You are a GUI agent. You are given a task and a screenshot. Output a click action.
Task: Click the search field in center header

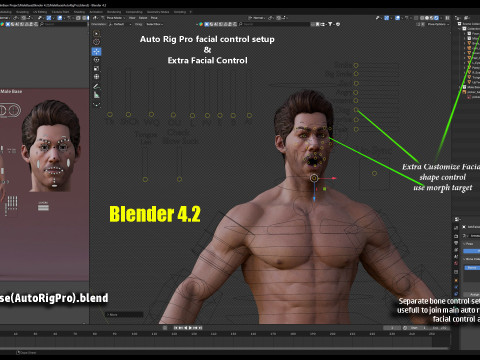[276, 24]
